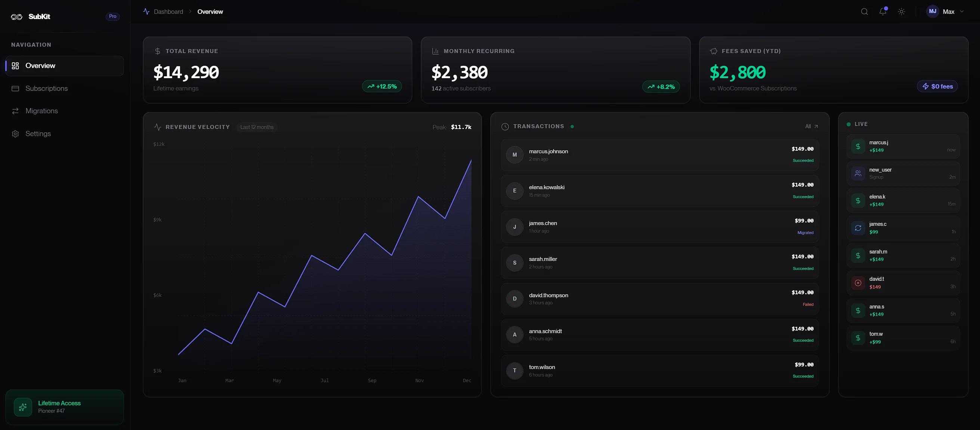Select the Revenue Velocity waveform icon
980x430 pixels.
coord(158,127)
